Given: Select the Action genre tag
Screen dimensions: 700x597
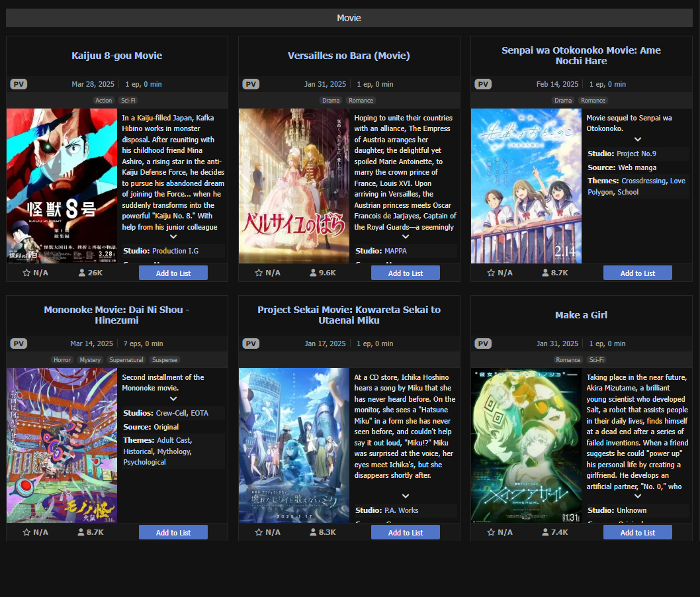Looking at the screenshot, I should (104, 101).
